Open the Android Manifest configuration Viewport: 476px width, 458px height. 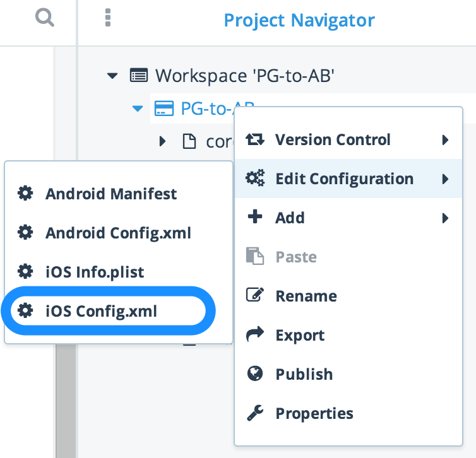tap(110, 194)
